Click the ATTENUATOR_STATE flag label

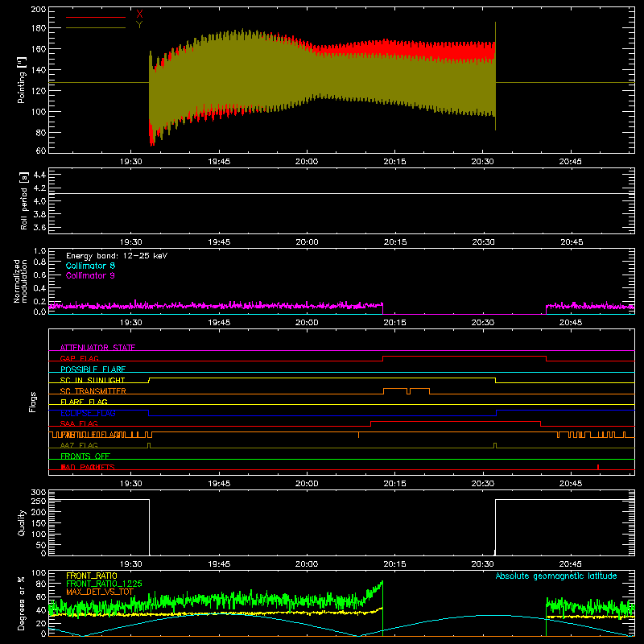pyautogui.click(x=97, y=348)
